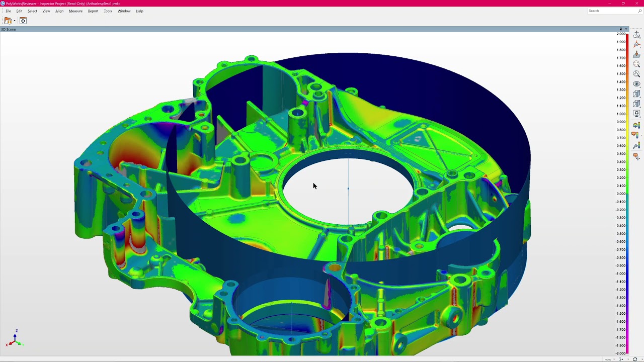Open the monitor-with-gear display options icon
The height and width of the screenshot is (362, 644).
(636, 113)
